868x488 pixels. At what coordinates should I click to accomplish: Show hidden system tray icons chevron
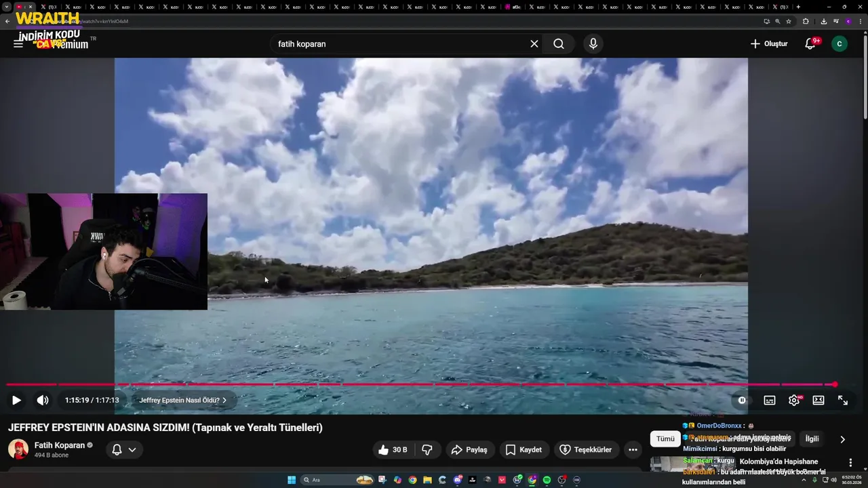[804, 480]
